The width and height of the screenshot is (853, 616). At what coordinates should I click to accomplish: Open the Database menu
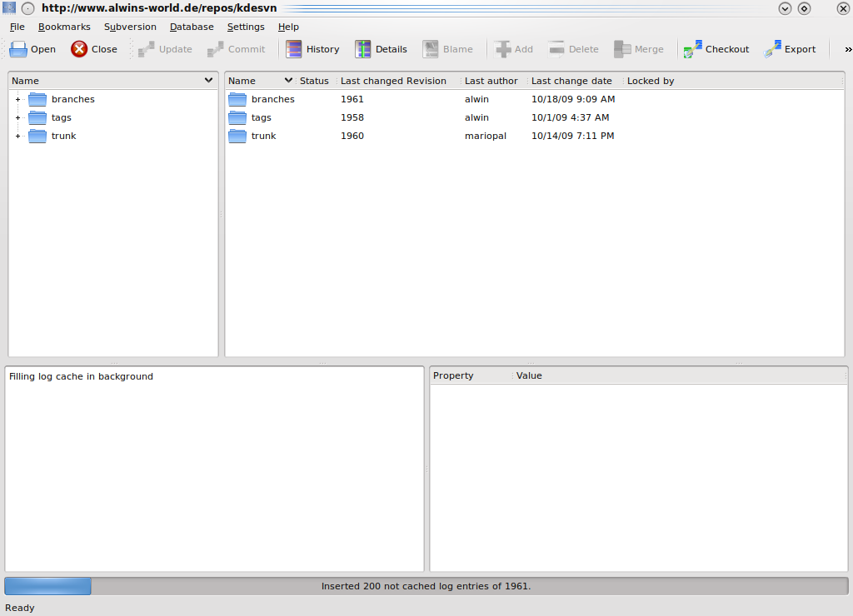192,27
